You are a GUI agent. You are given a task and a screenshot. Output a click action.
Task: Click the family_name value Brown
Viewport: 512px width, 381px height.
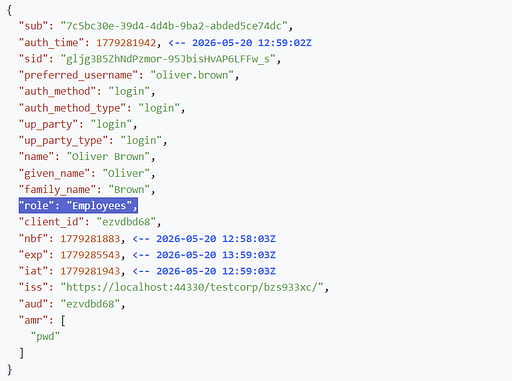[x=129, y=189]
